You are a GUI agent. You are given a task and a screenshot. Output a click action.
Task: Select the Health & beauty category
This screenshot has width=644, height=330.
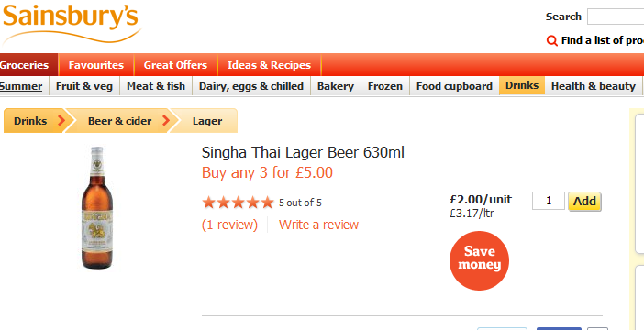tap(593, 86)
